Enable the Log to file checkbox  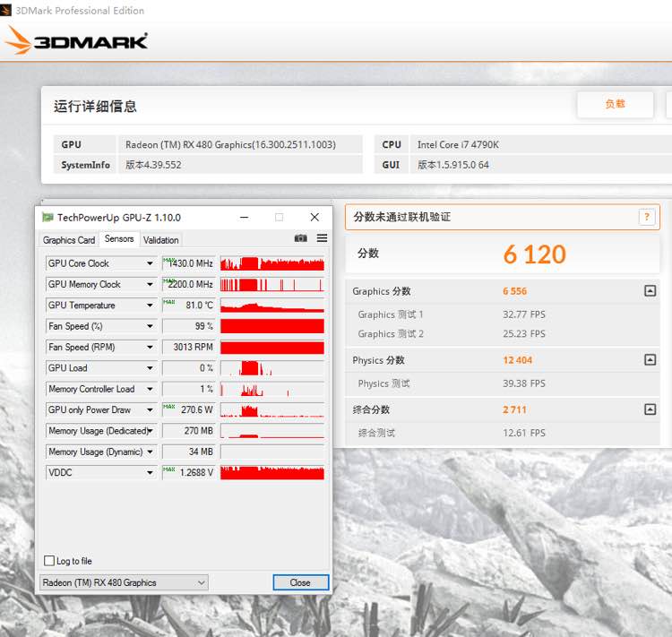(x=49, y=561)
